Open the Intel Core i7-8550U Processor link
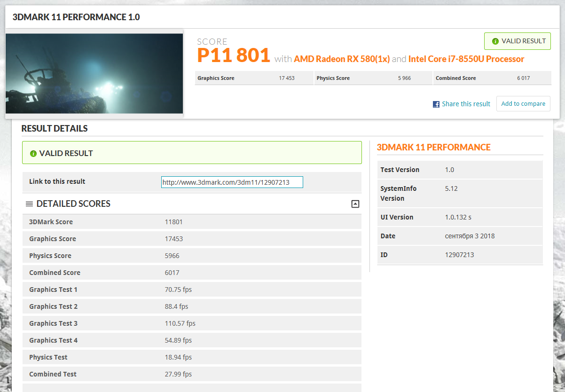 point(466,59)
